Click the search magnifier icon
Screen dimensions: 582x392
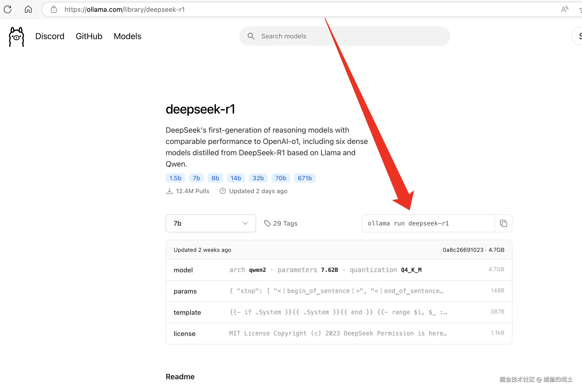click(251, 36)
